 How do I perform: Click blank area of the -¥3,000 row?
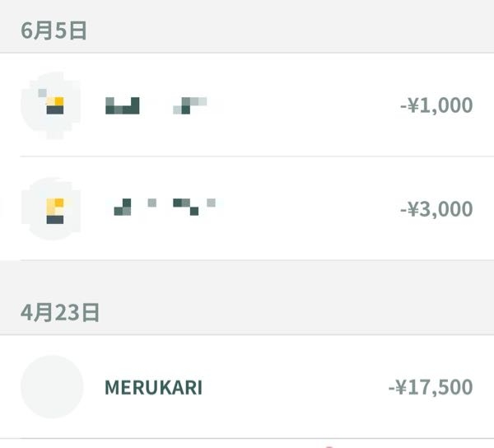(x=309, y=208)
